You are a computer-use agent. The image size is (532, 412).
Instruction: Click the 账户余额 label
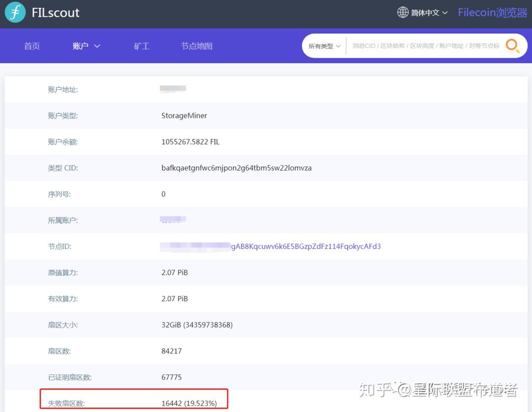(63, 142)
